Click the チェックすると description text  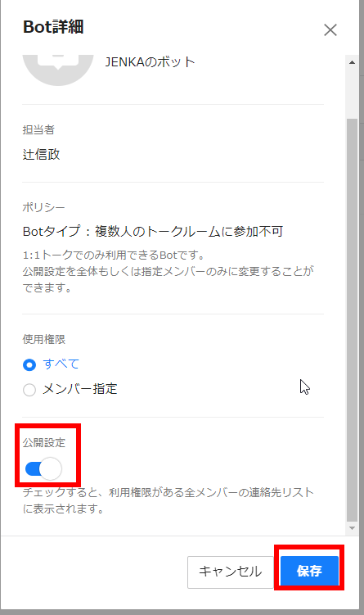tap(168, 500)
